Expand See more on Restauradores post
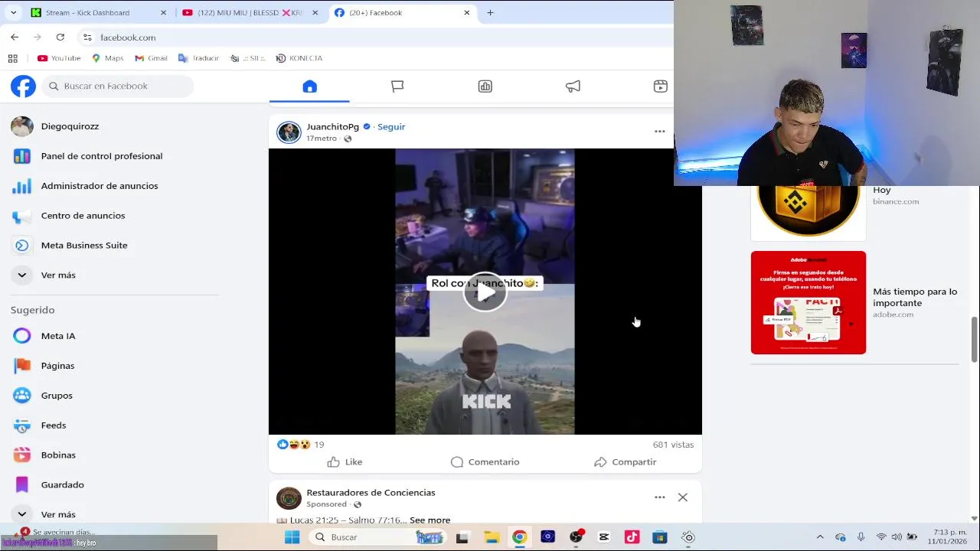The height and width of the screenshot is (551, 980). (430, 520)
